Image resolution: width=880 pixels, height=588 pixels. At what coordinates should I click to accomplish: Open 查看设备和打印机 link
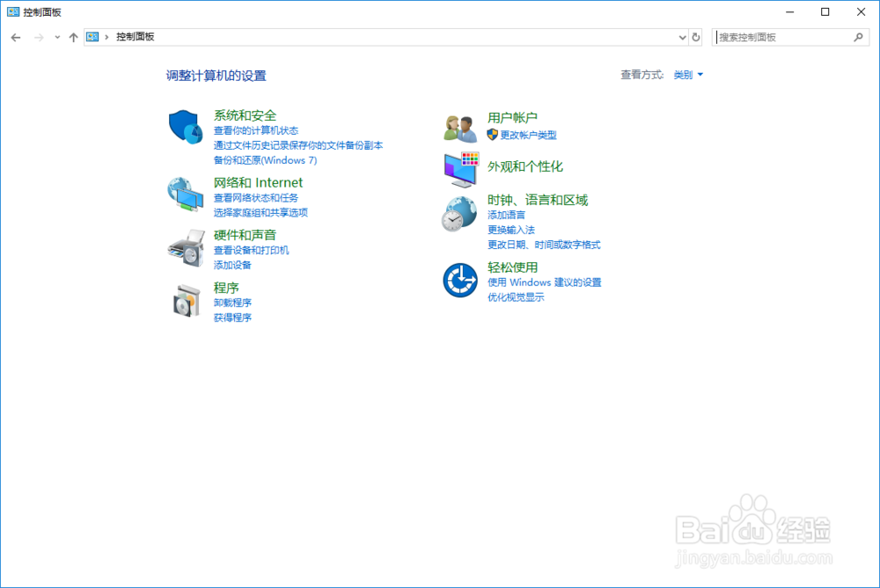252,250
